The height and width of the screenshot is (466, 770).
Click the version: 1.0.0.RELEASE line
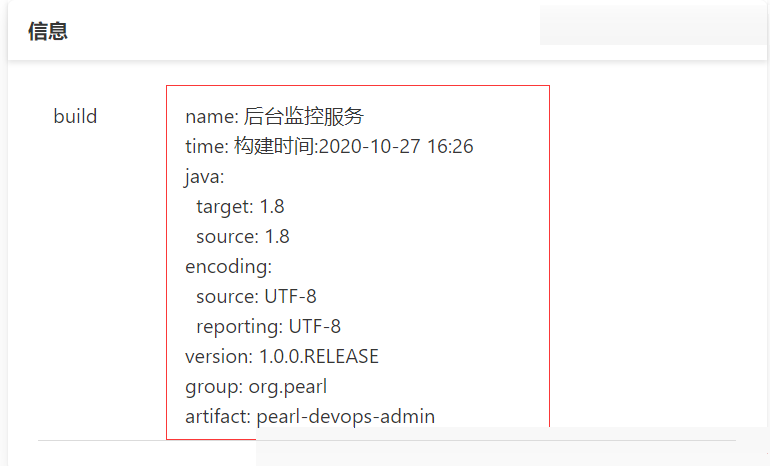click(x=282, y=356)
